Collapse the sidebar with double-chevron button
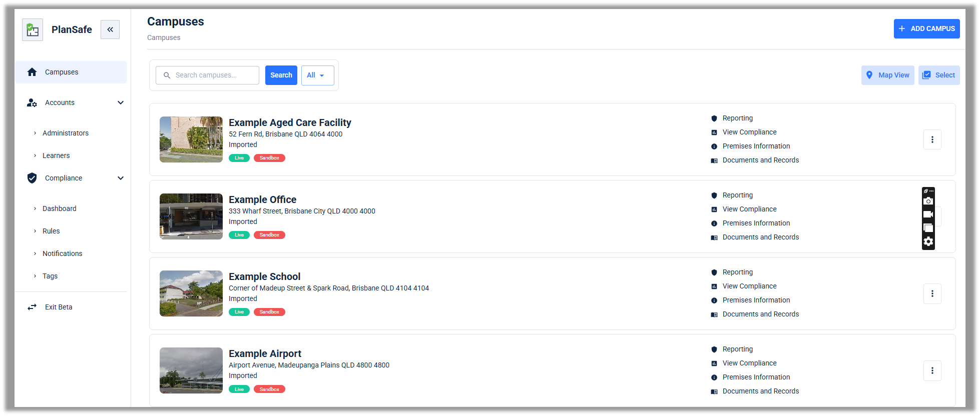980x416 pixels. click(x=110, y=29)
